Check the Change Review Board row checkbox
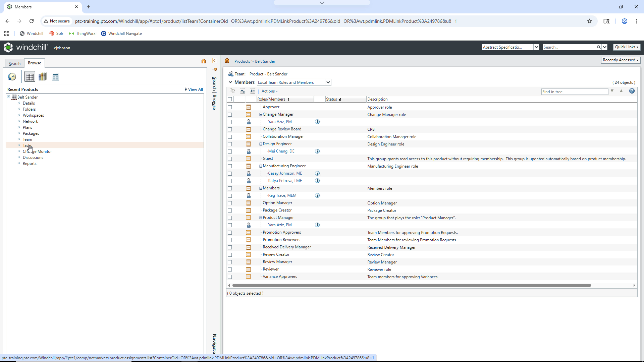The height and width of the screenshot is (362, 644). pyautogui.click(x=230, y=129)
